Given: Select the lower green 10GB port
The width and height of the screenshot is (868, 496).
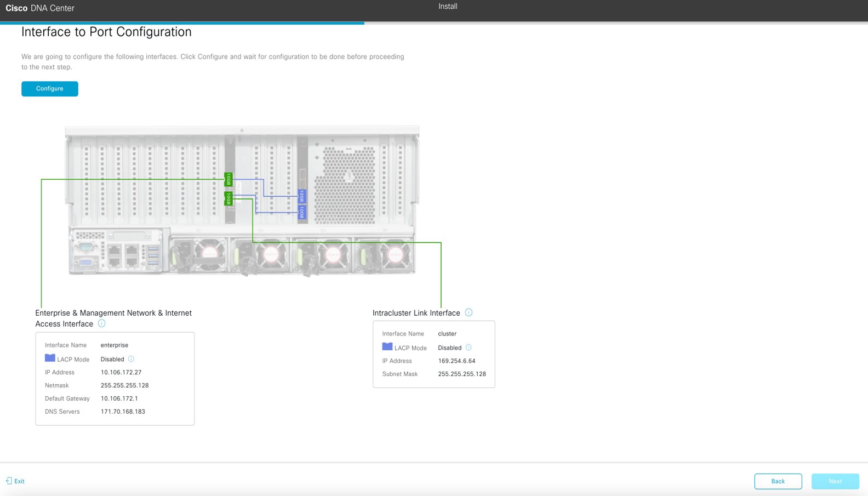Looking at the screenshot, I should (x=229, y=198).
